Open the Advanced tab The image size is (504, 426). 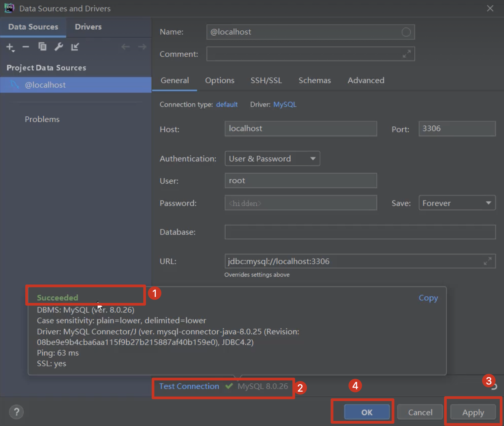pyautogui.click(x=366, y=81)
